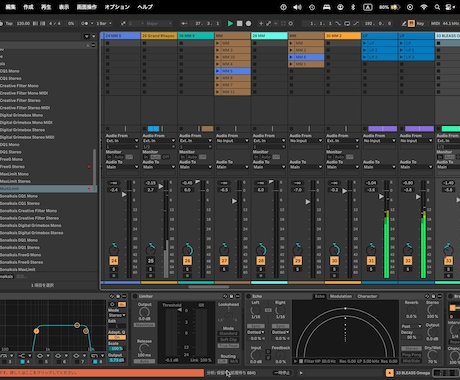Toggle track 27 activator button
The image size is (460, 380).
[x=224, y=261]
